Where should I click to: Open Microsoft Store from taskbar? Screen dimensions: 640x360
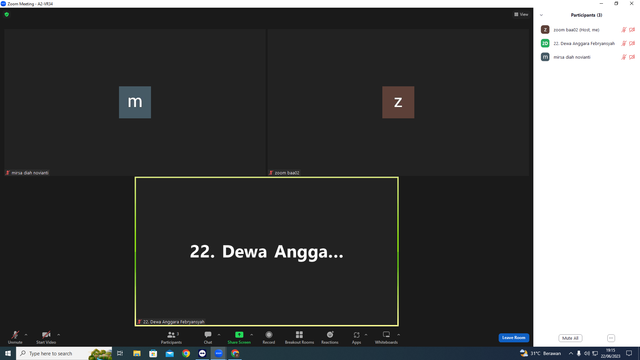pyautogui.click(x=153, y=353)
